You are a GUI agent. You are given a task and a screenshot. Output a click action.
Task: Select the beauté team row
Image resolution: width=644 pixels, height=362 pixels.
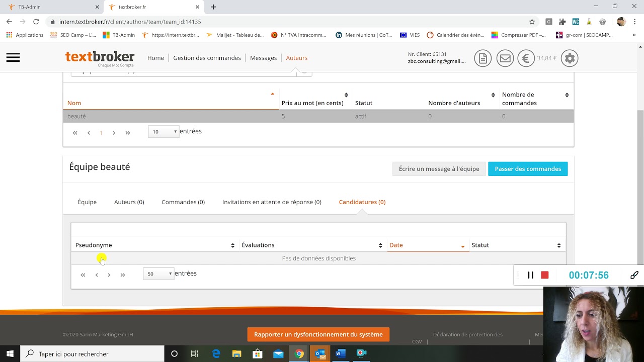coord(318,116)
